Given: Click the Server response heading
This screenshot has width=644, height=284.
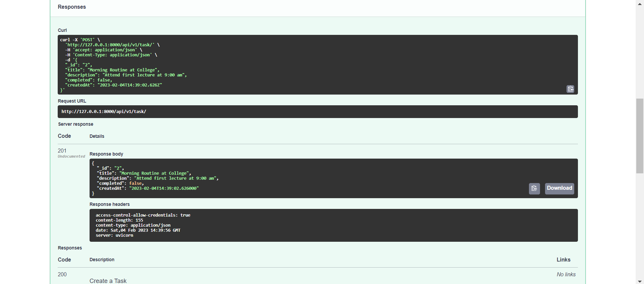Looking at the screenshot, I should 75,124.
